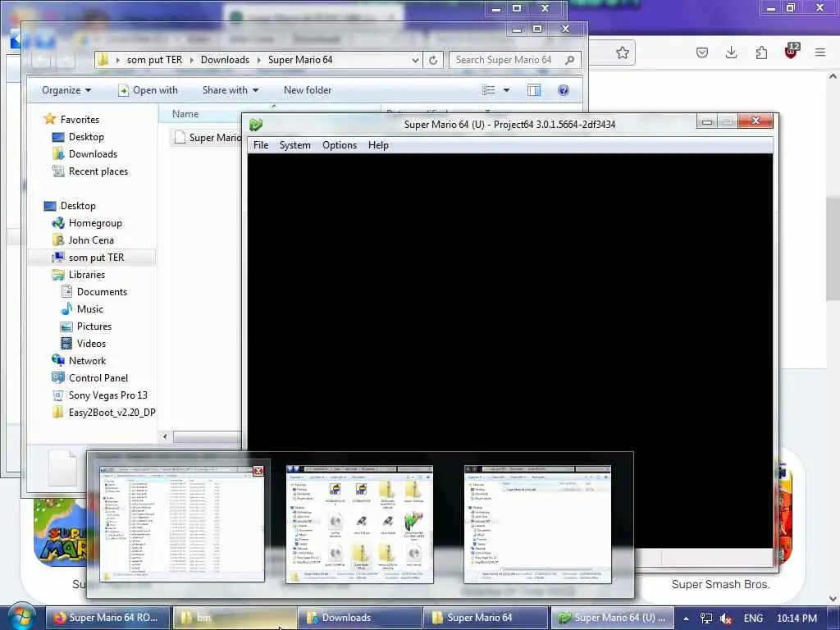Viewport: 840px width, 630px height.
Task: Open Homegroup in the navigation pane
Action: [x=95, y=223]
